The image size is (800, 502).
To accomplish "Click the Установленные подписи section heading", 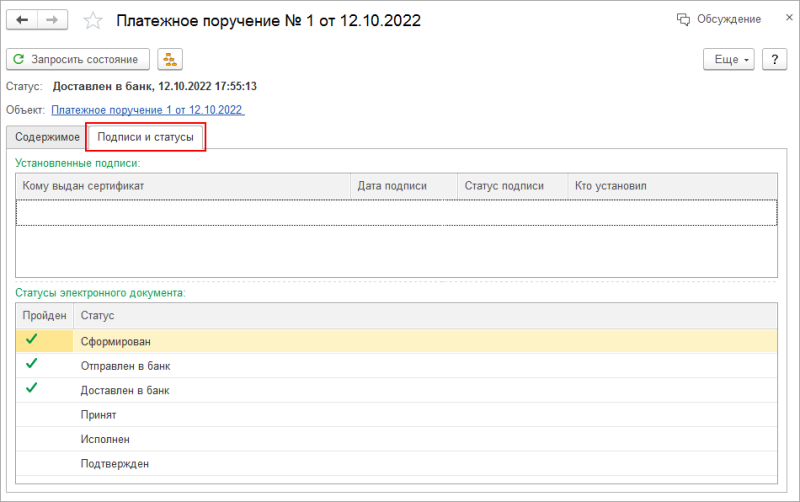I will pos(78,163).
